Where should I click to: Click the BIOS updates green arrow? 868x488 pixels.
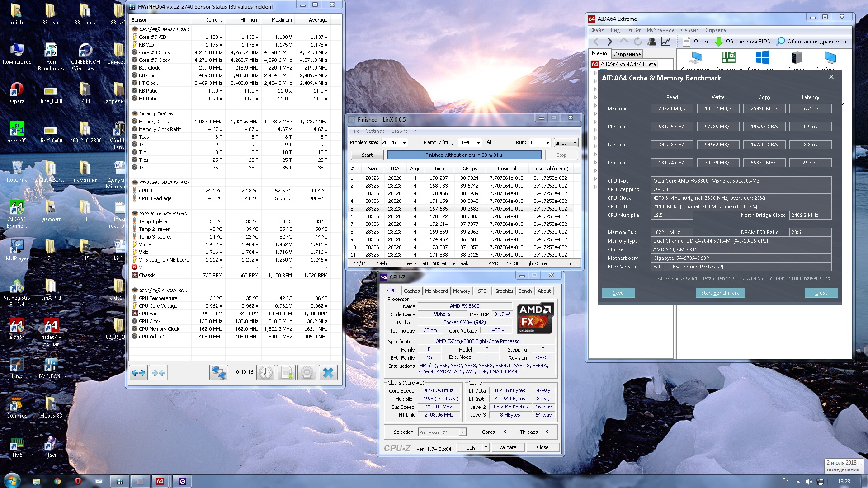(x=718, y=42)
